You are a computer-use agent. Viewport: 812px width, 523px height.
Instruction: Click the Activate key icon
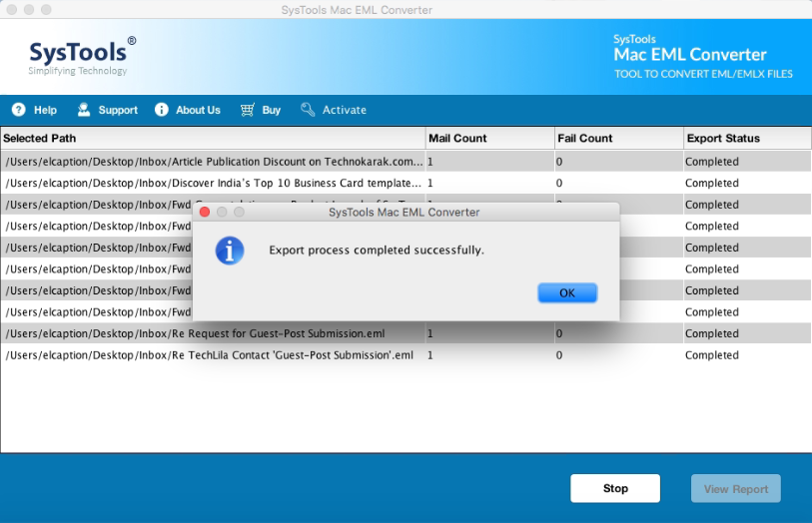308,110
